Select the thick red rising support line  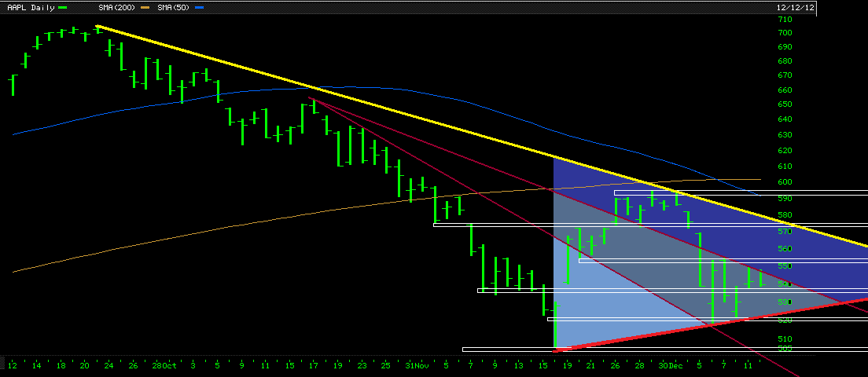tap(711, 325)
